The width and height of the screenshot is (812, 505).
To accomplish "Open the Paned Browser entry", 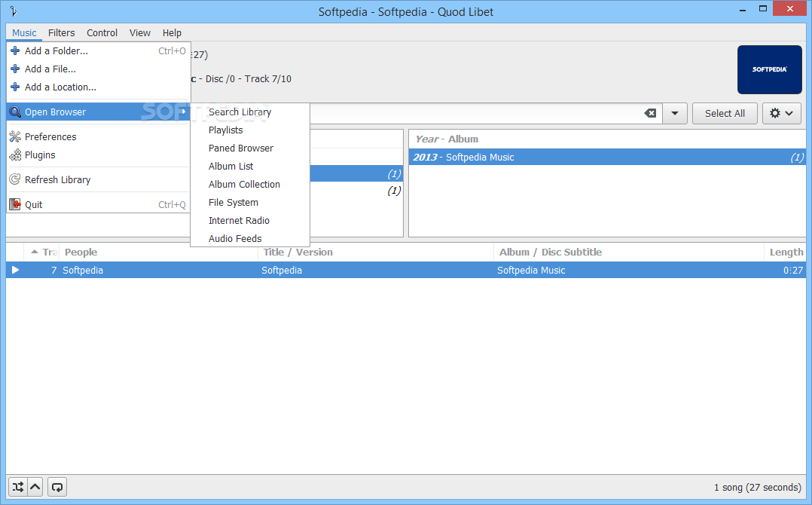I will point(250,148).
